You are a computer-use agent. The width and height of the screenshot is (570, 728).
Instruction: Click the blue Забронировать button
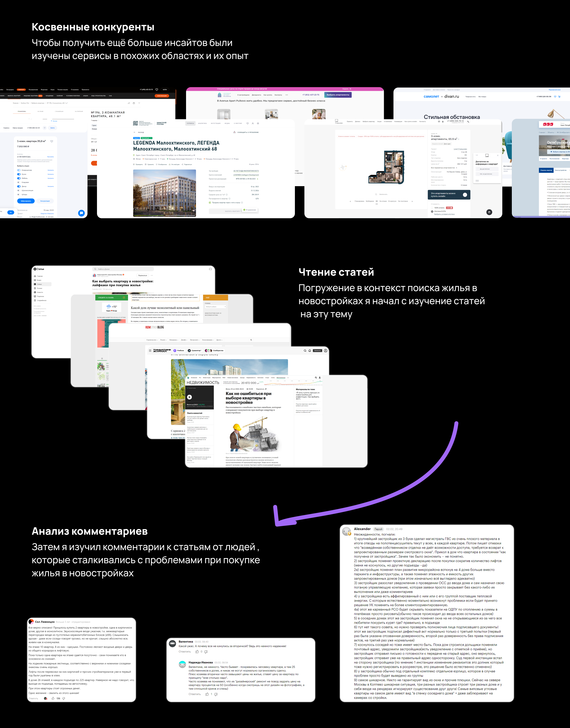coord(26,201)
